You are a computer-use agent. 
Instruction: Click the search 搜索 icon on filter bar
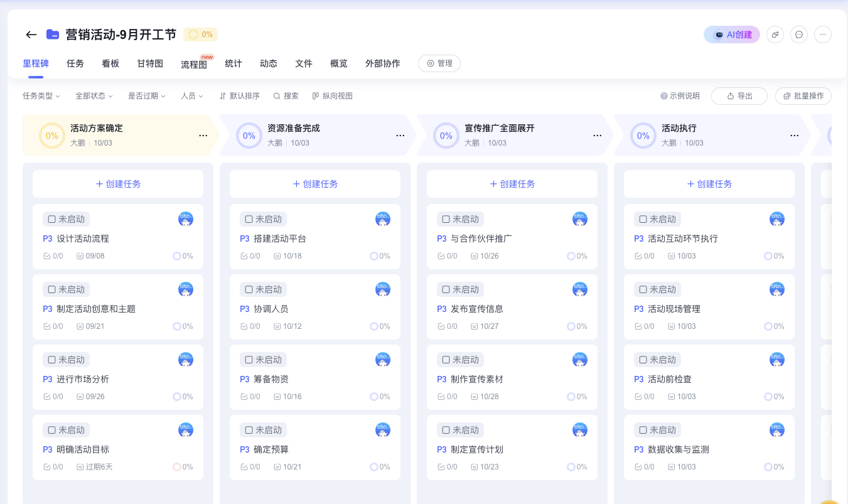click(x=277, y=95)
